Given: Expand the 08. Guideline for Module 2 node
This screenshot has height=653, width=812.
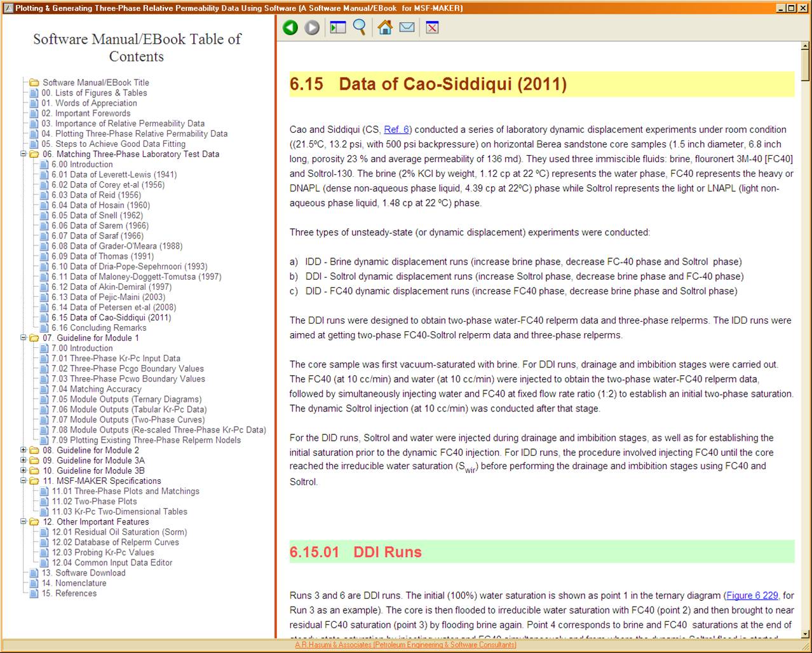Looking at the screenshot, I should point(24,450).
